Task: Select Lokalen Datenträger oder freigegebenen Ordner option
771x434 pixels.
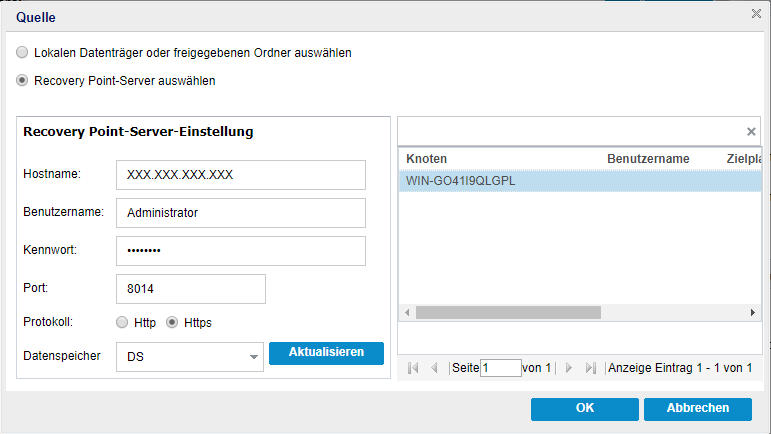Action: (x=22, y=52)
